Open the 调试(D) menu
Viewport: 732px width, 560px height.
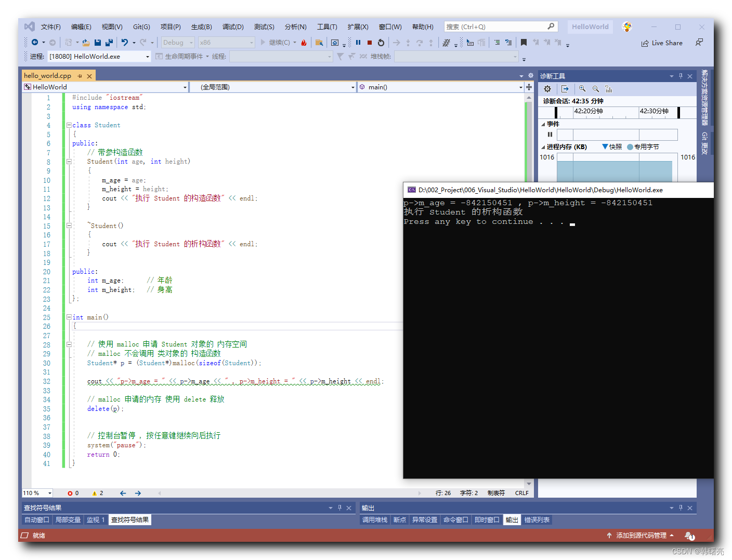[233, 26]
